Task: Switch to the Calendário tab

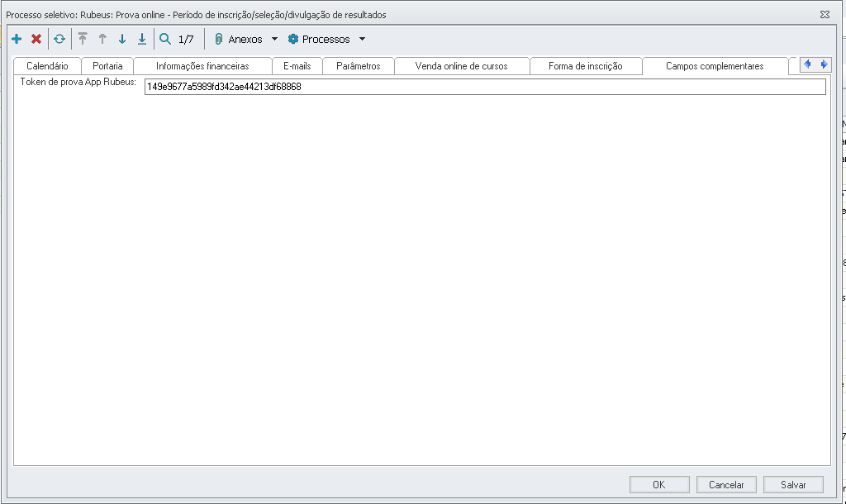Action: 47,66
